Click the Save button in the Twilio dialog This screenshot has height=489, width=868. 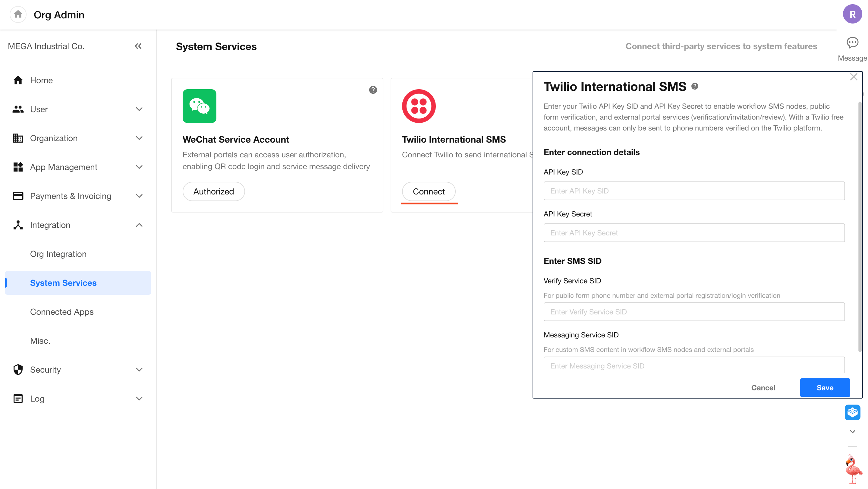click(x=825, y=388)
